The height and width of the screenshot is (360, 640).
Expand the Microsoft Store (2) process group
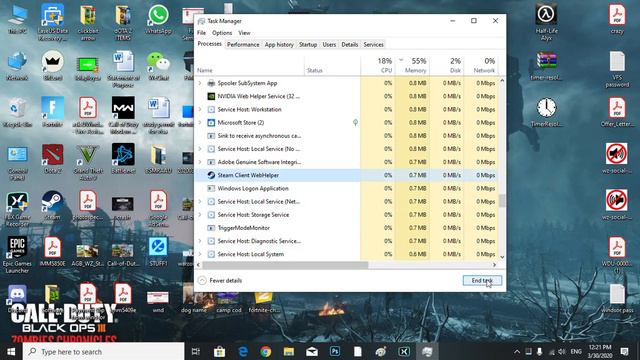tap(200, 122)
